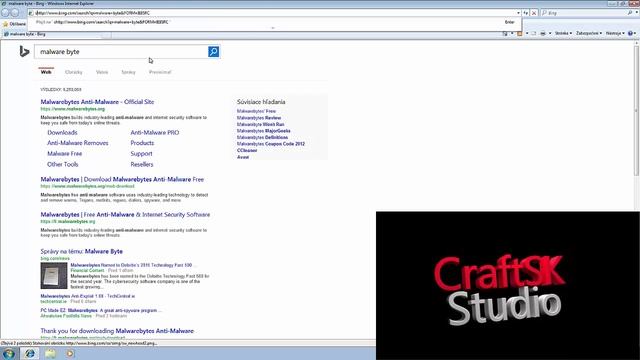This screenshot has width=640, height=360.
Task: Open Malwarebytes Anti-Malware Official Site result
Action: (97, 102)
